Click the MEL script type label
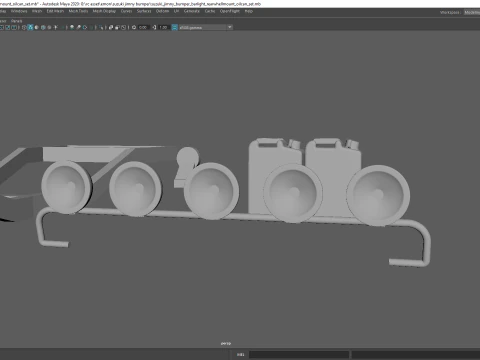 (x=241, y=354)
